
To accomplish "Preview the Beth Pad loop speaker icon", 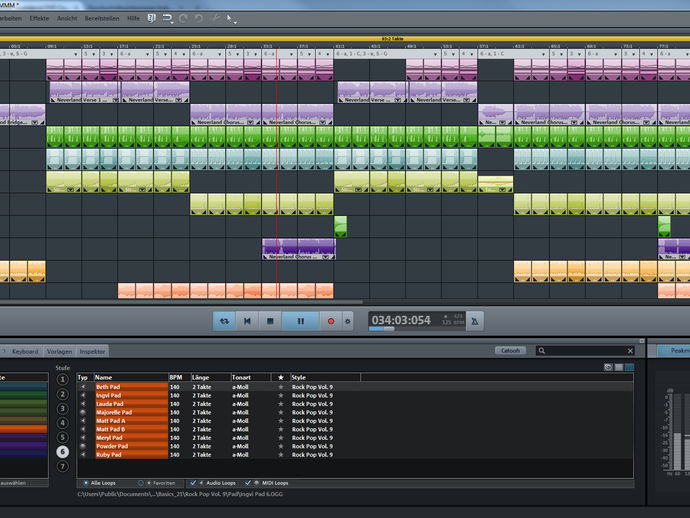I will pyautogui.click(x=84, y=387).
